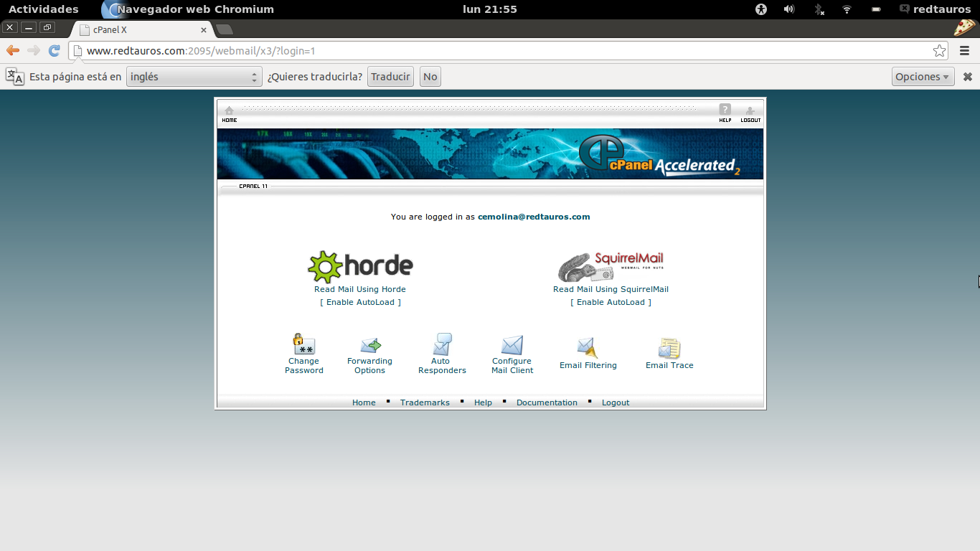Expand the page language dropdown showing inglés

click(194, 77)
